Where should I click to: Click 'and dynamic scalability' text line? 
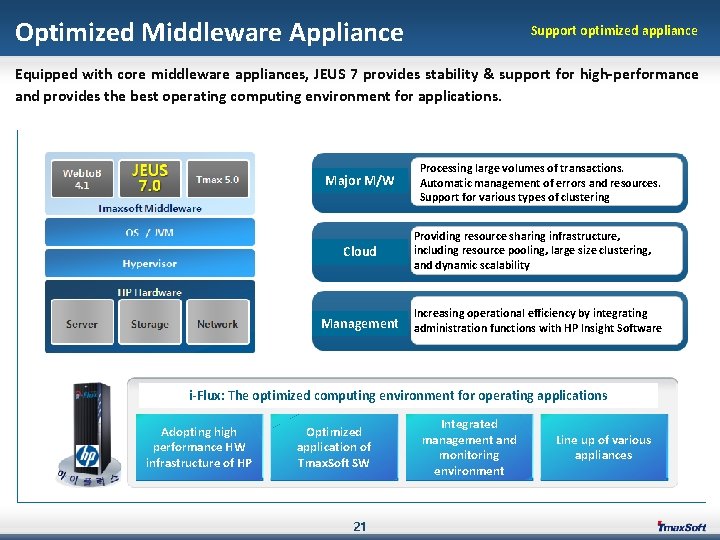[x=472, y=265]
